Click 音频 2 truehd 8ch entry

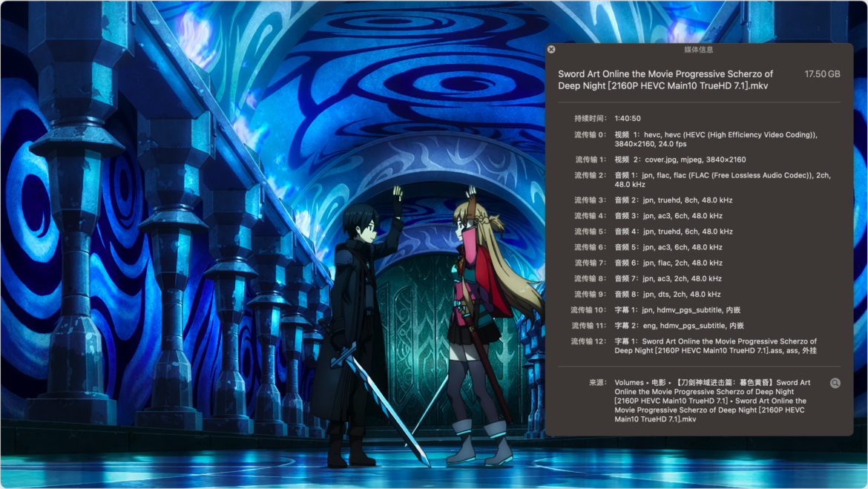click(673, 200)
